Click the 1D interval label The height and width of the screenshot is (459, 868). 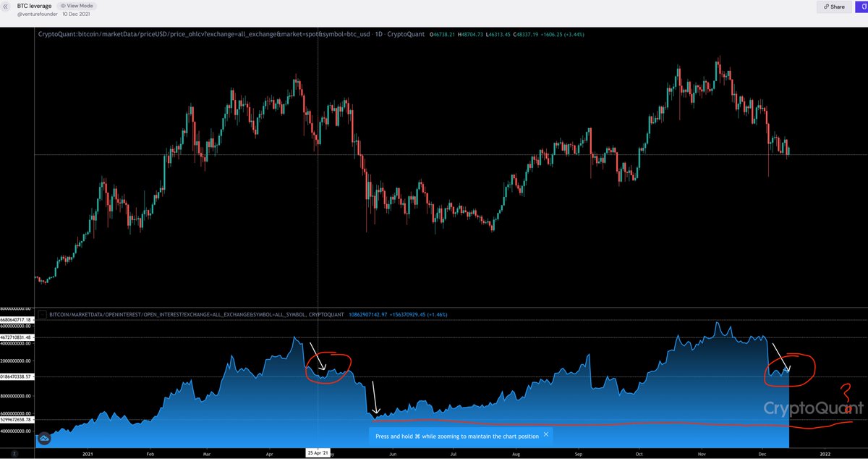coord(380,34)
